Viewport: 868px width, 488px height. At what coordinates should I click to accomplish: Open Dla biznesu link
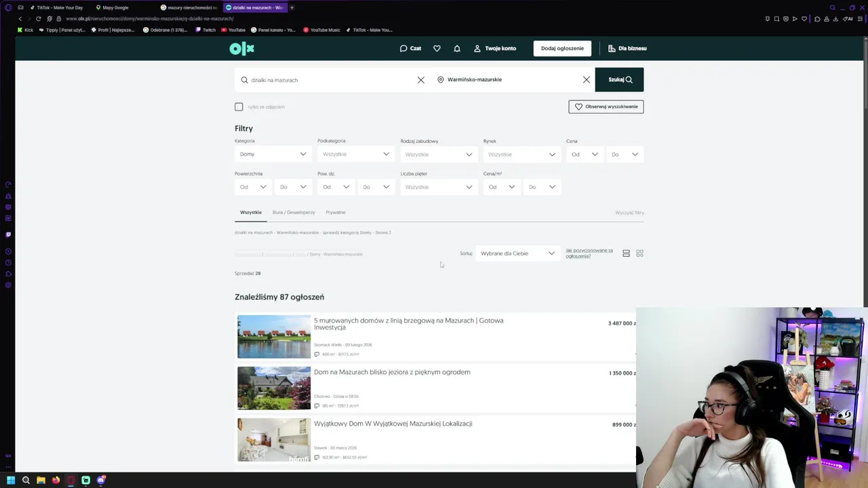[627, 48]
